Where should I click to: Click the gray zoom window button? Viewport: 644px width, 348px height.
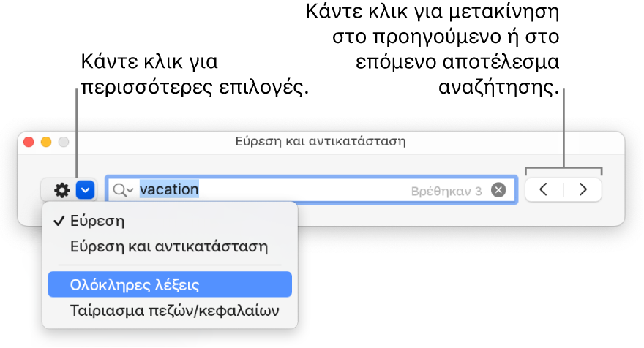63,141
